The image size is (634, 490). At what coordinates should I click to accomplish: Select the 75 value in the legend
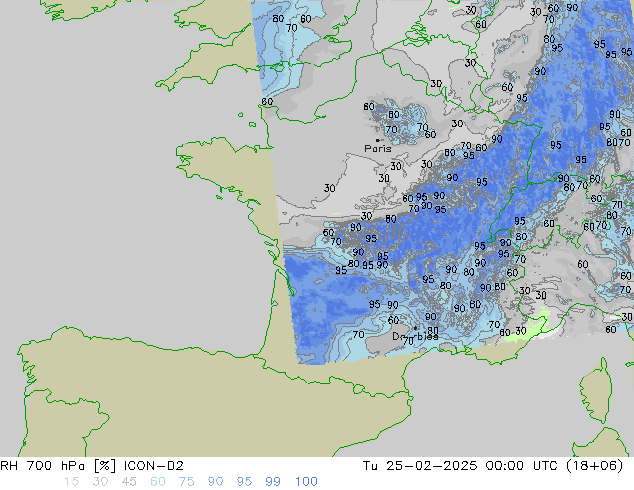pos(187,481)
